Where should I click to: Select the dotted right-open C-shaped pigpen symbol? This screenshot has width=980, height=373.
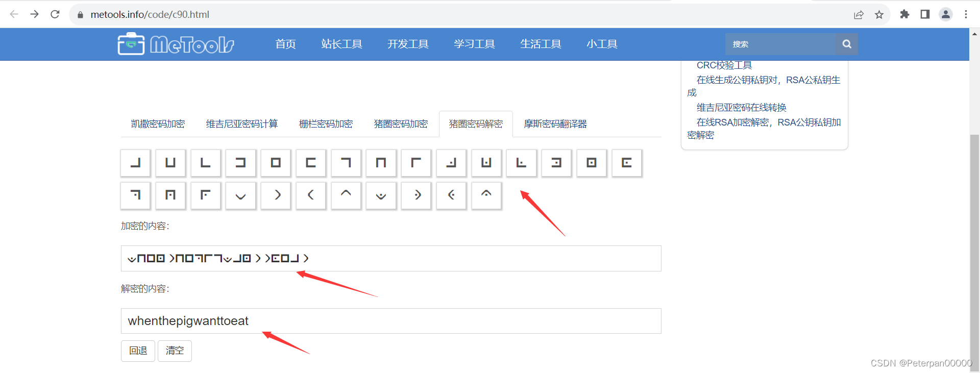(x=627, y=163)
